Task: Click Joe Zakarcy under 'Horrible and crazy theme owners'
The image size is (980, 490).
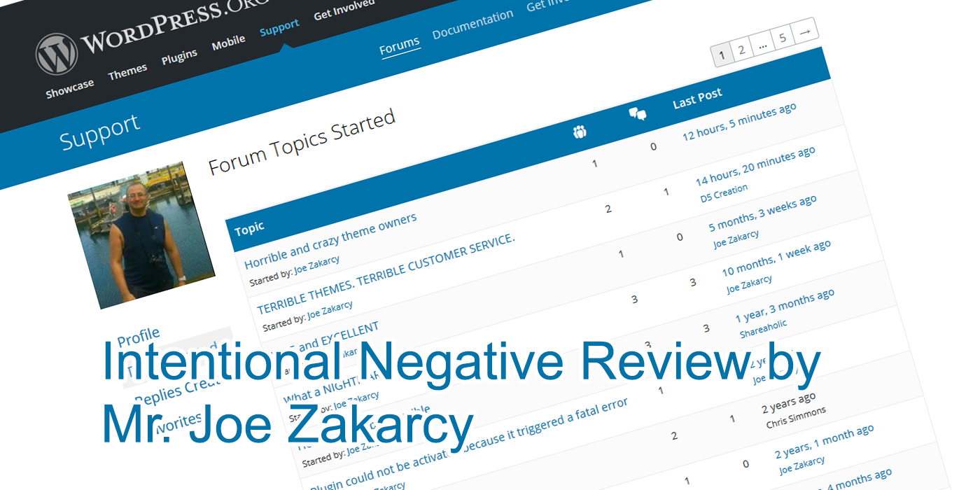Action: pos(316,265)
